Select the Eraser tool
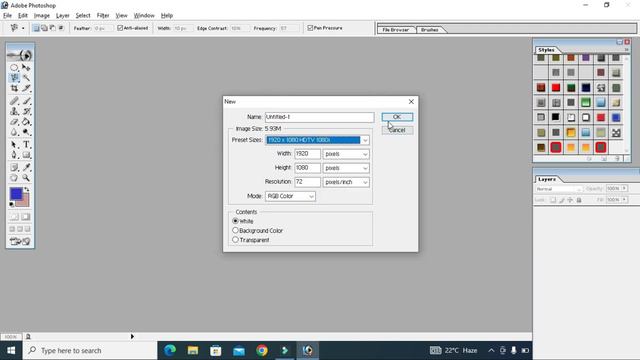 tap(14, 122)
